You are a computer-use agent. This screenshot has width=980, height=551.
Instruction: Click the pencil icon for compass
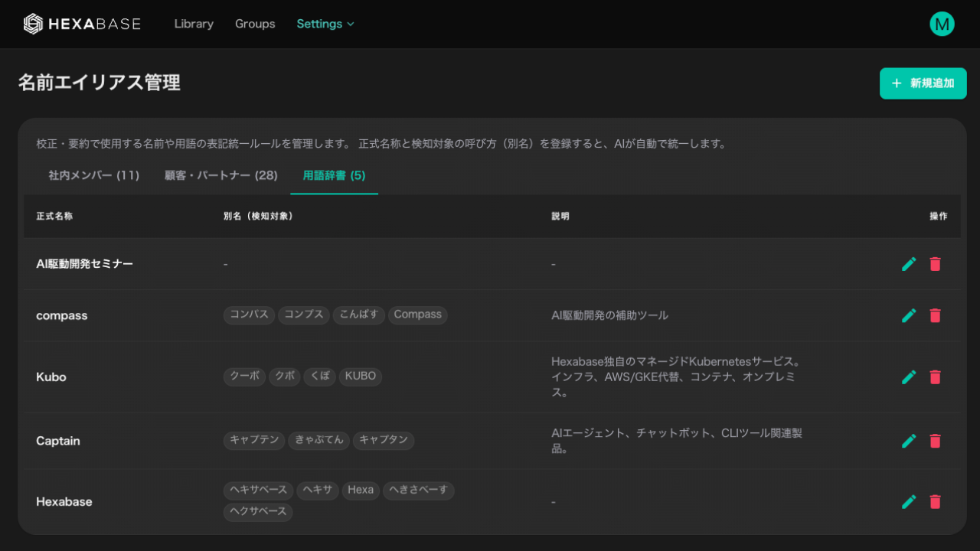(x=909, y=315)
